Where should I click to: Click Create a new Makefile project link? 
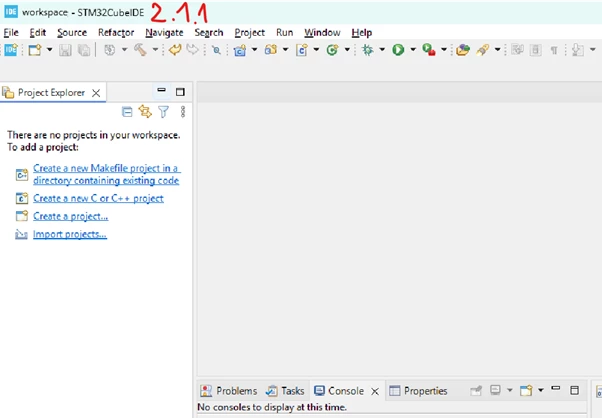(x=106, y=174)
